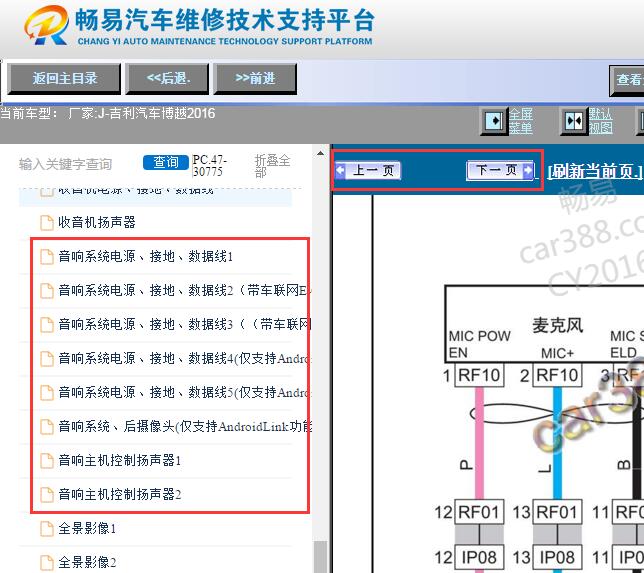Image resolution: width=644 pixels, height=573 pixels.
Task: Open 音响主机控制扬声器1 entry
Action: pyautogui.click(x=120, y=460)
